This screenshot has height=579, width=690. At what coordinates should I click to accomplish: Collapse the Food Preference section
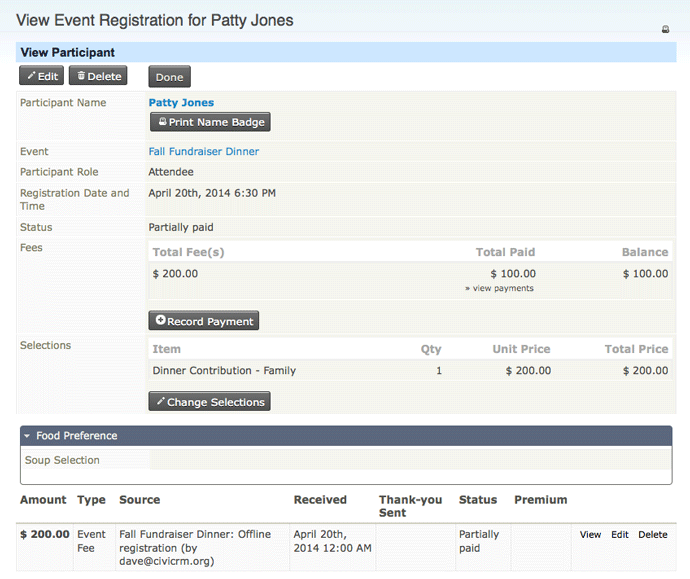(x=77, y=436)
